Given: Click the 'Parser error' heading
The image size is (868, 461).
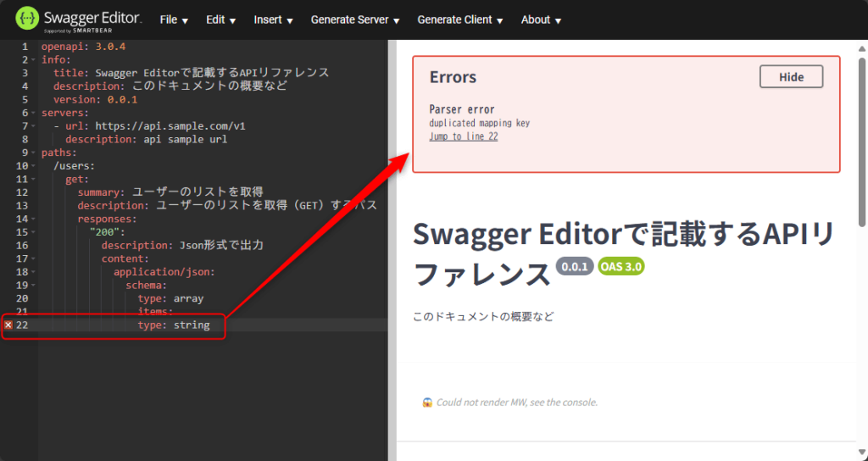Looking at the screenshot, I should [462, 109].
